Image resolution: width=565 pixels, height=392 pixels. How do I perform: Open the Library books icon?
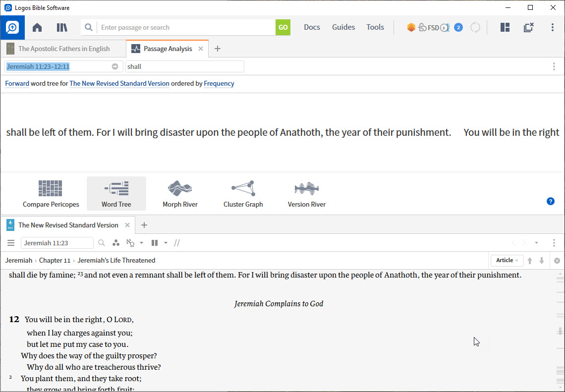click(62, 27)
